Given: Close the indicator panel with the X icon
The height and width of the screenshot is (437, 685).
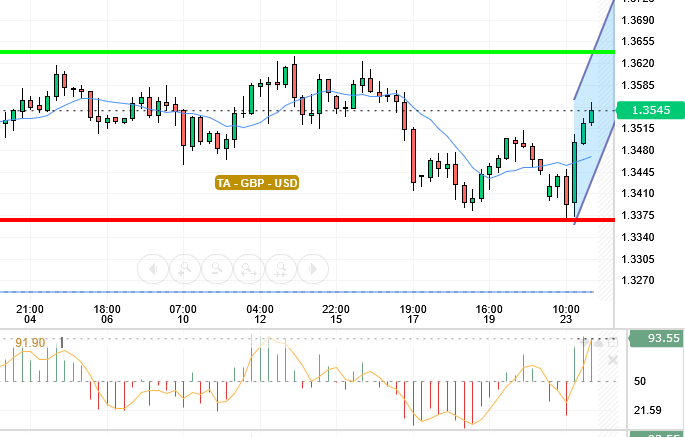Looking at the screenshot, I should (613, 360).
